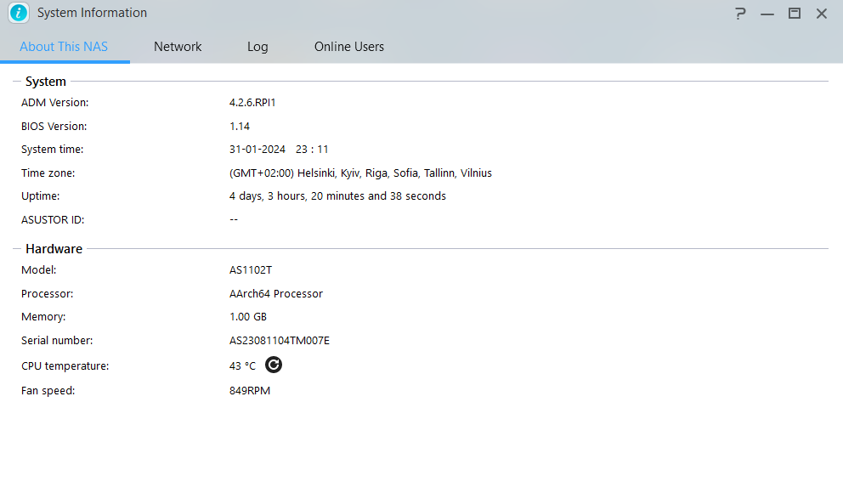Image resolution: width=843 pixels, height=504 pixels.
Task: Refresh the CPU temperature reading
Action: pos(274,365)
